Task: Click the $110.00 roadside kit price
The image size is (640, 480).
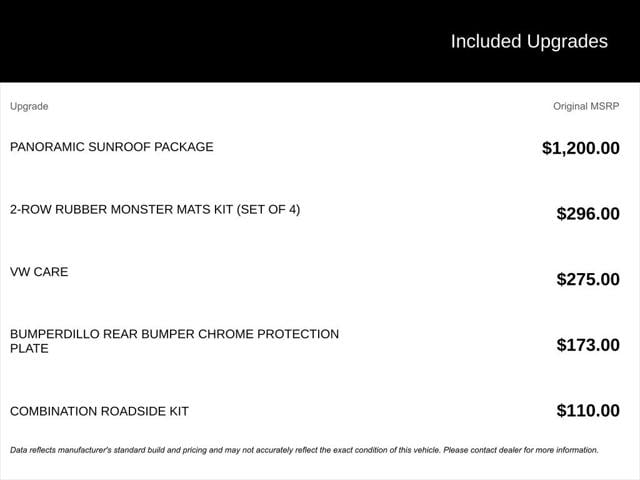Action: [x=587, y=410]
